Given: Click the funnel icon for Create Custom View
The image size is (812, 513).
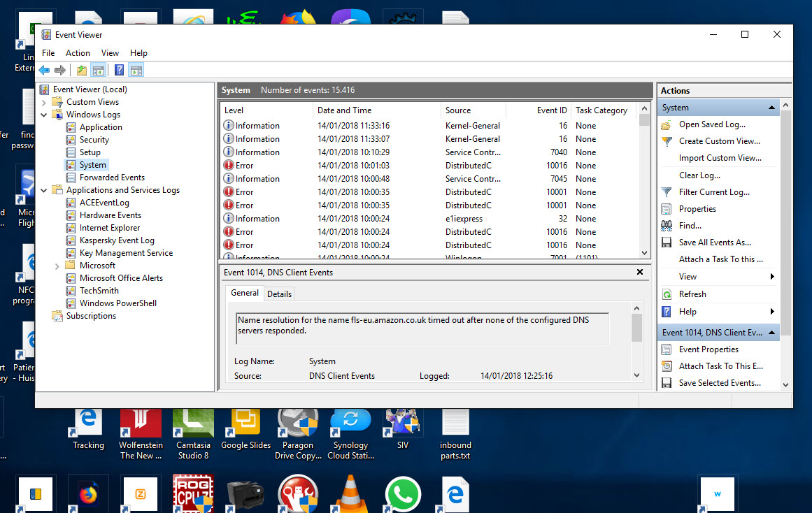Looking at the screenshot, I should coord(667,141).
